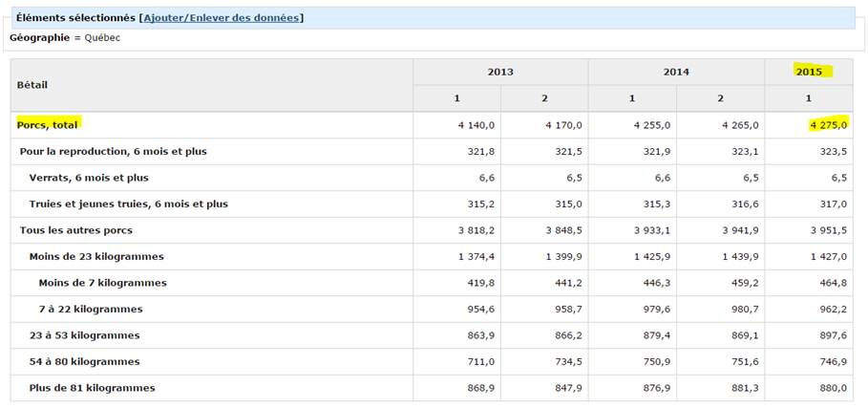Click the Géographie = Québec filter text
The width and height of the screenshot is (868, 408).
65,37
